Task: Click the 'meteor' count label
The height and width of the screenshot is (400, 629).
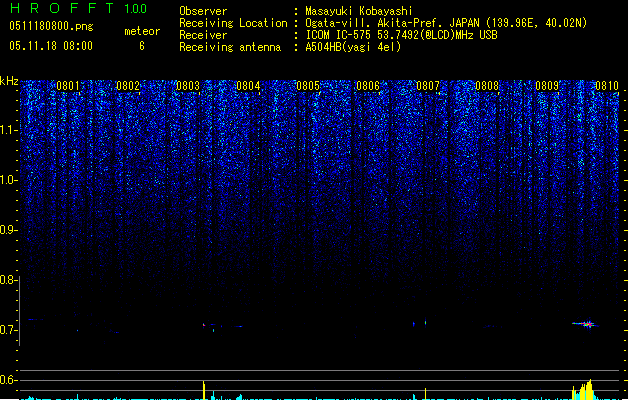Action: (x=142, y=31)
